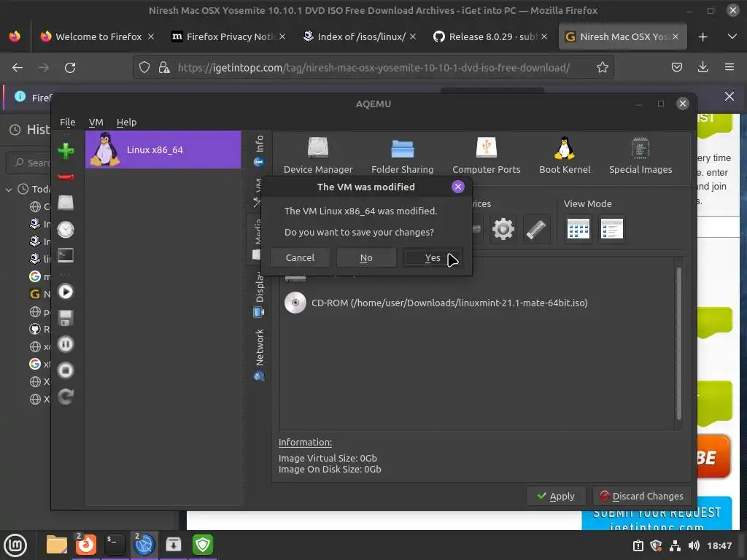Switch to Index of /isos/linux/ tab
The image size is (747, 560).
click(360, 36)
